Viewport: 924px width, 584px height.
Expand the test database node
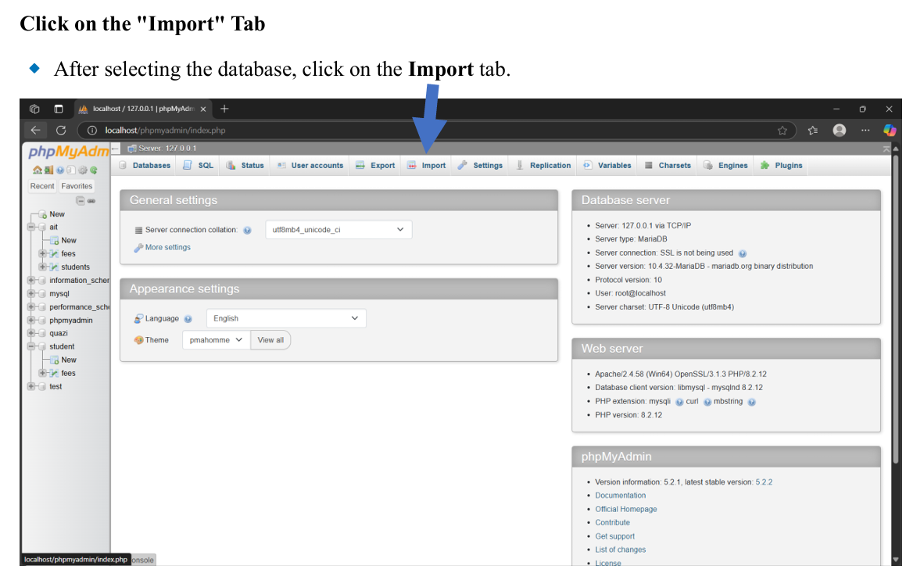tap(30, 386)
